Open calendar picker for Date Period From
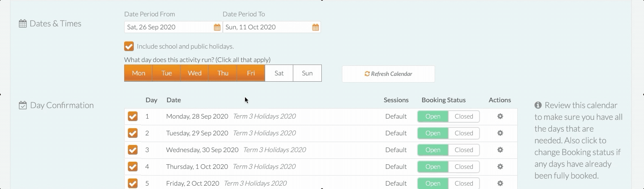 click(x=217, y=27)
